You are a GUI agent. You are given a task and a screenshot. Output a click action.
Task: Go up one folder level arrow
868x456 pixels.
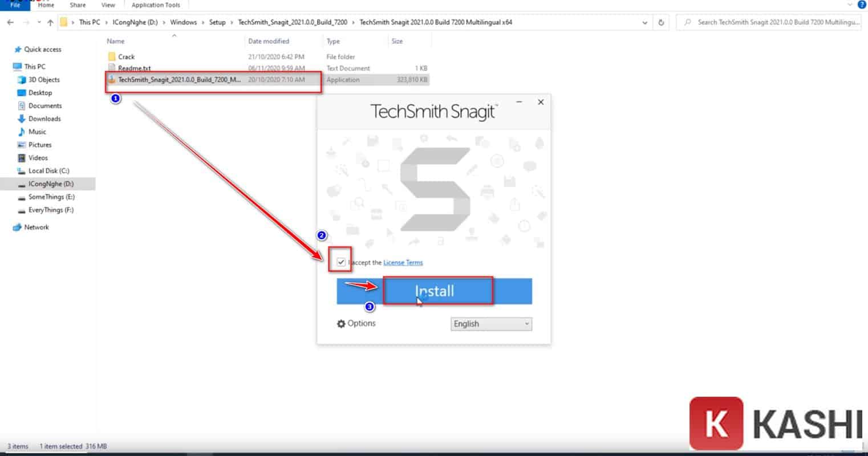50,23
